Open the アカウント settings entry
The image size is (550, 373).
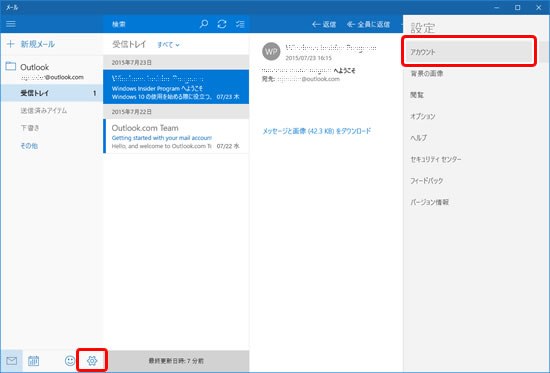click(469, 52)
